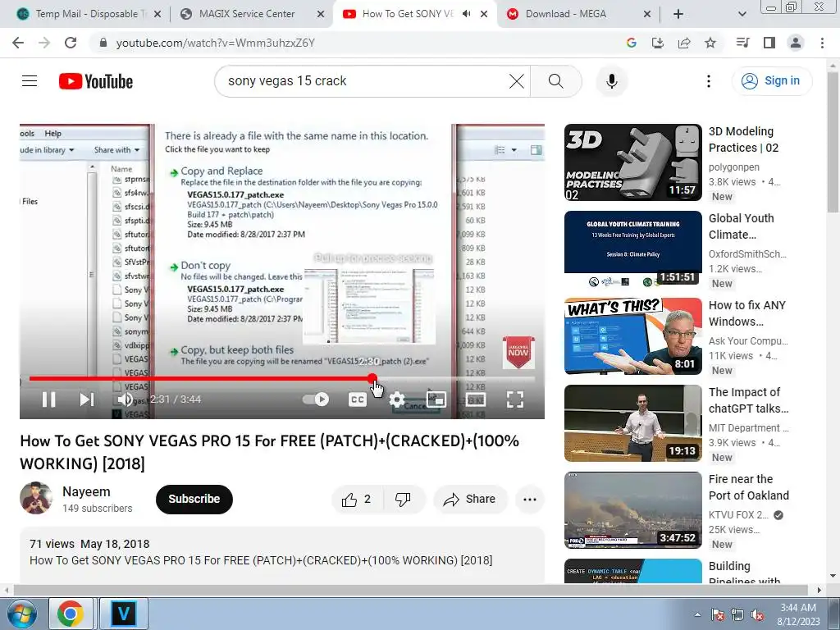Open media controls icon in Chrome toolbar
The image size is (840, 630).
(x=742, y=43)
